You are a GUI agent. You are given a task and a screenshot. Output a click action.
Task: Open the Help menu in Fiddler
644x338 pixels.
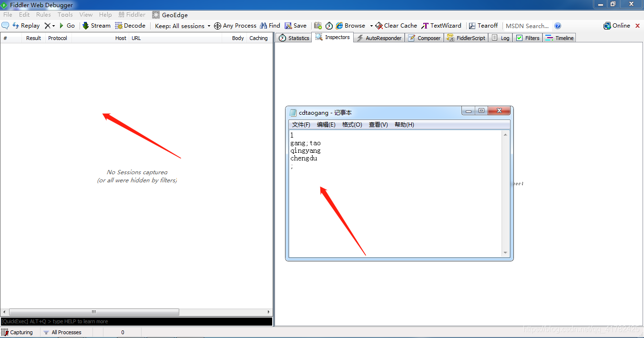pyautogui.click(x=105, y=15)
